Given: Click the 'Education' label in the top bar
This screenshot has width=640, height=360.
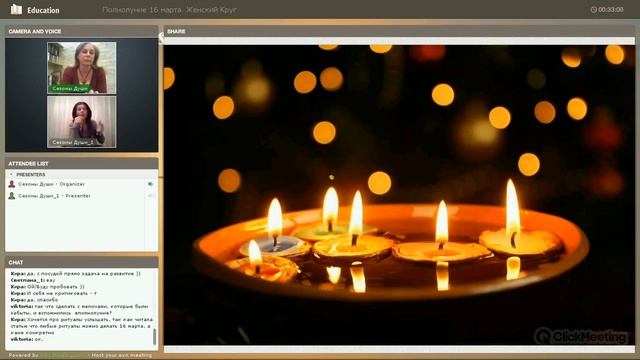Looking at the screenshot, I should point(43,10).
